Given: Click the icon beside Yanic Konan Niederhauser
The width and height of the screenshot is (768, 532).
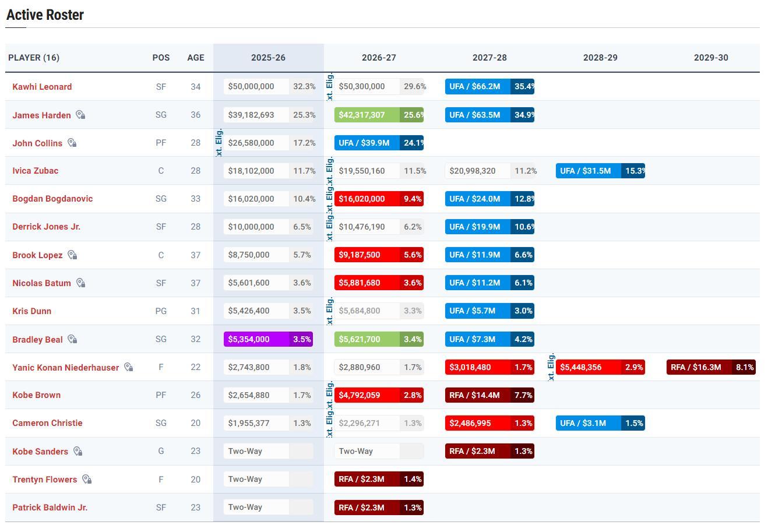Looking at the screenshot, I should [129, 368].
